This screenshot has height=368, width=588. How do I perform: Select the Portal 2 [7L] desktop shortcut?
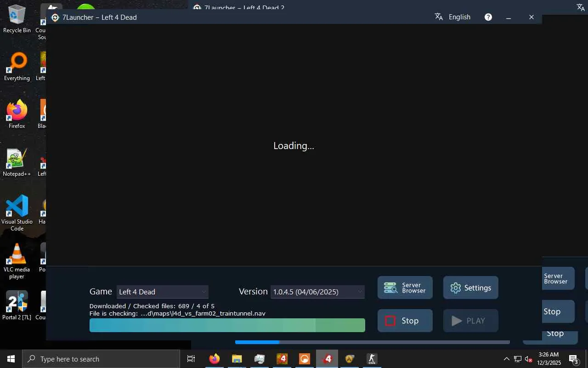pos(17,305)
